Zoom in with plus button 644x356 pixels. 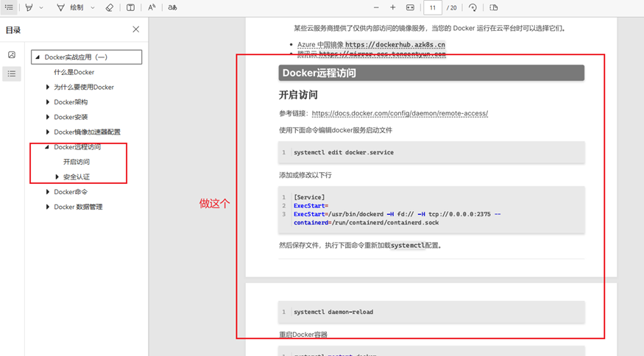[392, 7]
